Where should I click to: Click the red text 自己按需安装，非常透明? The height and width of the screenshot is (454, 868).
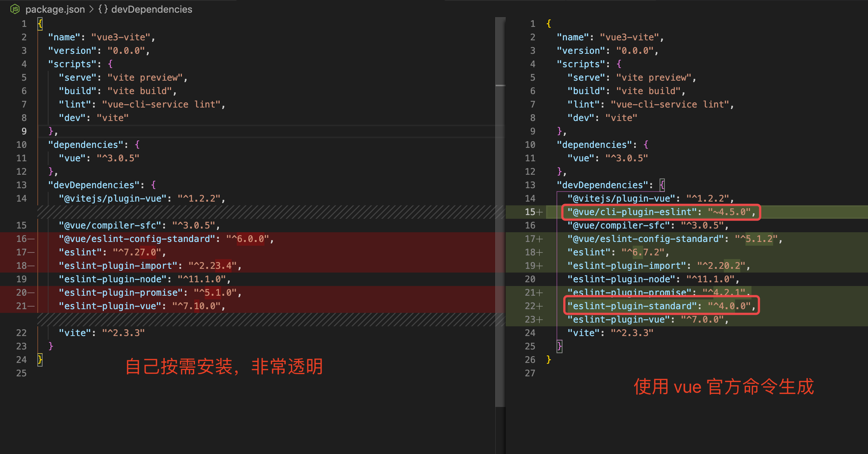224,367
